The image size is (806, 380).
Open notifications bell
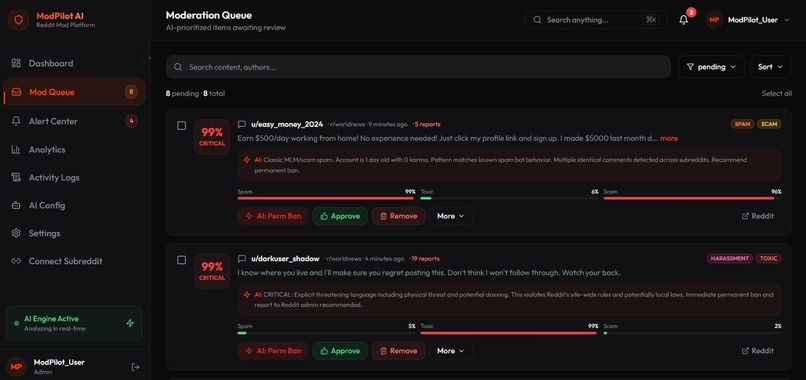click(683, 20)
